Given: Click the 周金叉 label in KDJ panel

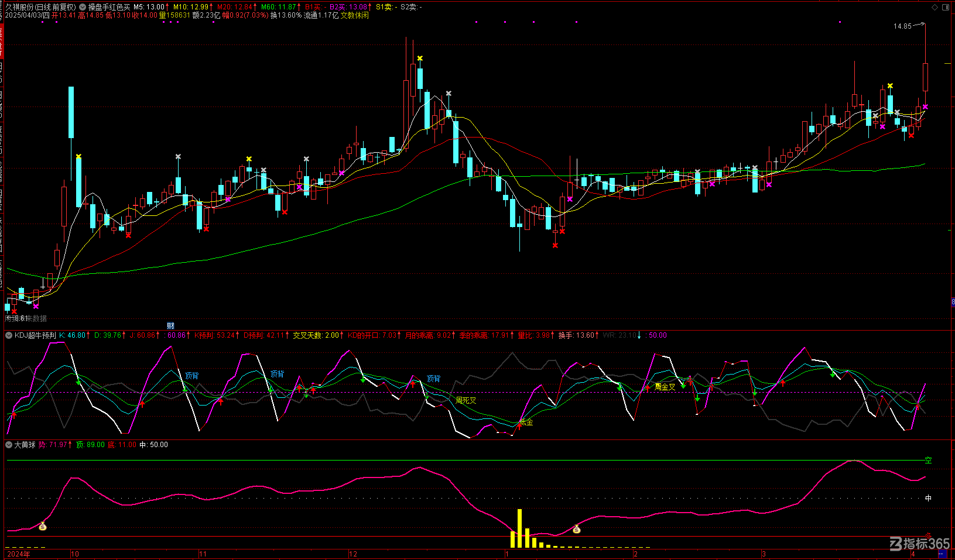Looking at the screenshot, I should 665,387.
